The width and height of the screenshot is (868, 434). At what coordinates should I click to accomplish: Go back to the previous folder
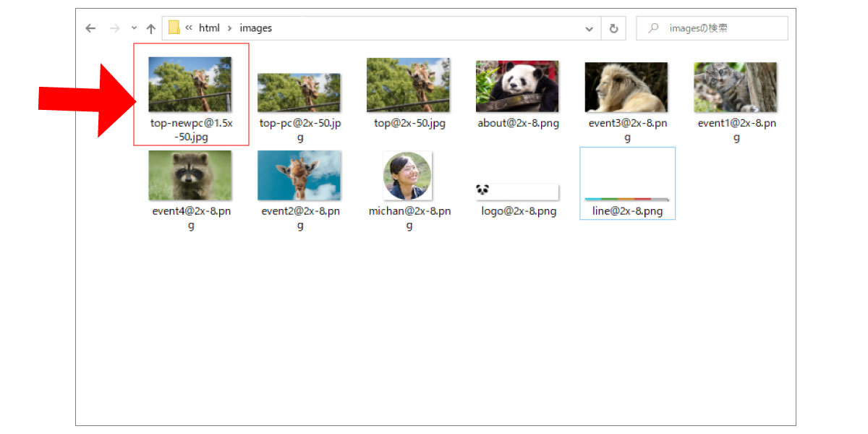pos(90,28)
